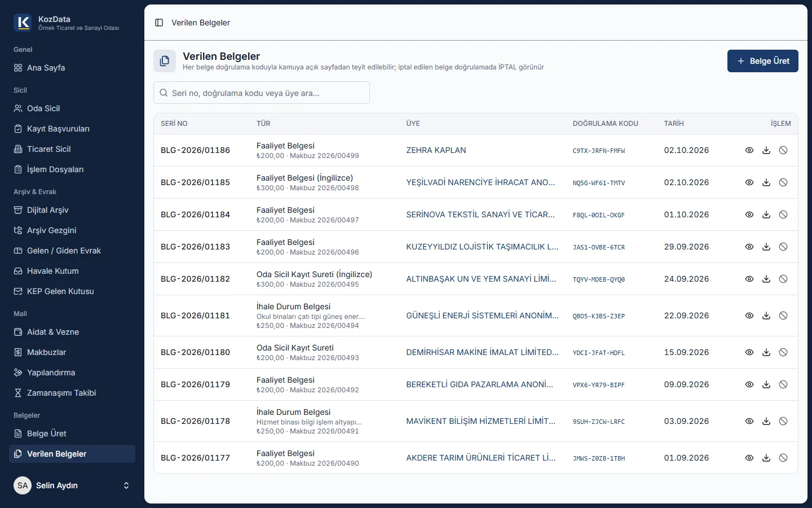Click the KozData logo
This screenshot has width=812, height=508.
[23, 23]
